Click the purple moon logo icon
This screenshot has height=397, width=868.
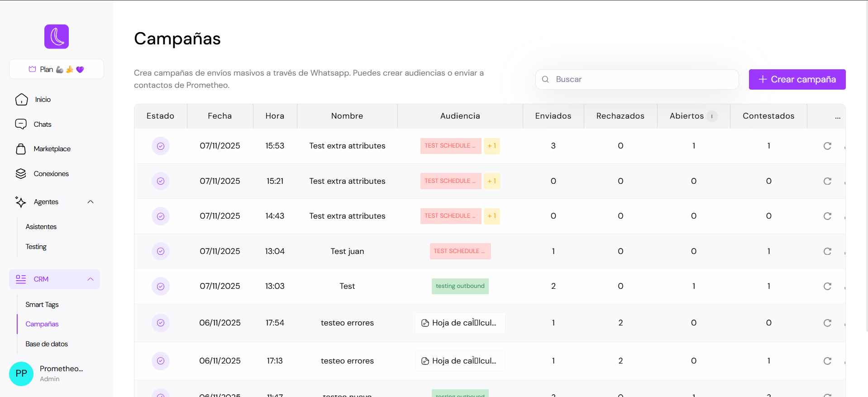57,37
